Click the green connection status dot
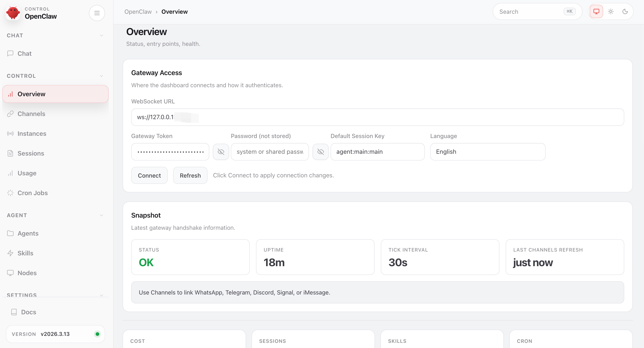Image resolution: width=644 pixels, height=348 pixels. 97,334
